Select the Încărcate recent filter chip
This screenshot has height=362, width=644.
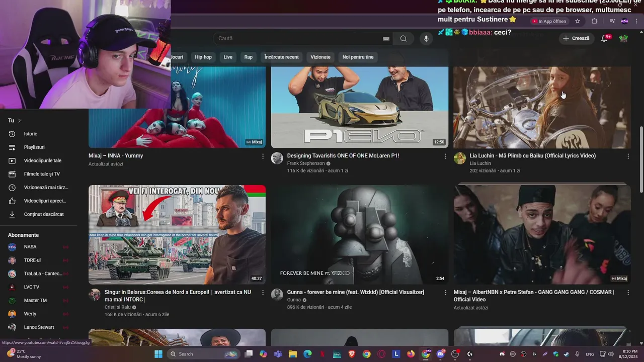tap(281, 57)
